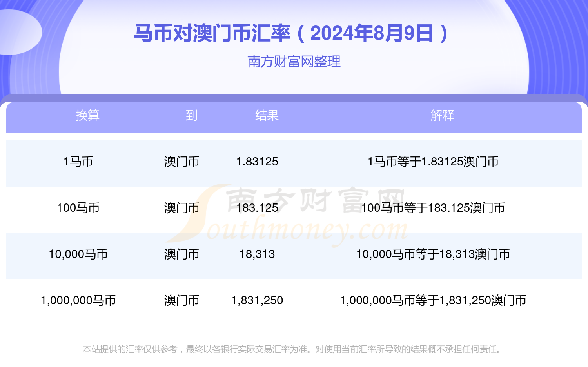Screen dimensions: 588x367
Task: Click the text 100马币等于183.125澳门币
Action: click(434, 208)
